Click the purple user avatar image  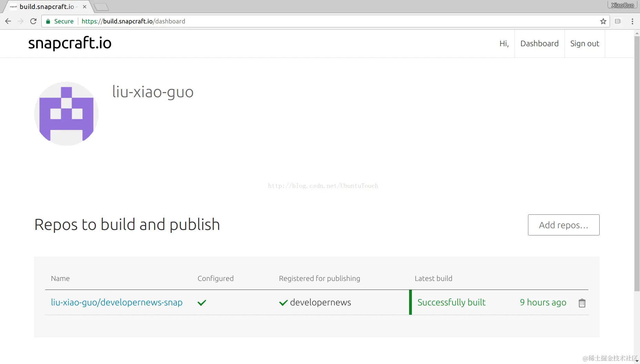pos(67,114)
